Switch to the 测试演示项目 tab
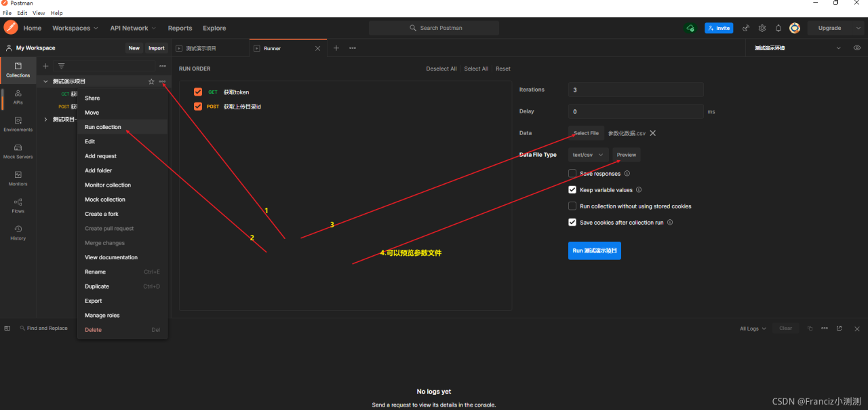The image size is (868, 410). pyautogui.click(x=209, y=48)
